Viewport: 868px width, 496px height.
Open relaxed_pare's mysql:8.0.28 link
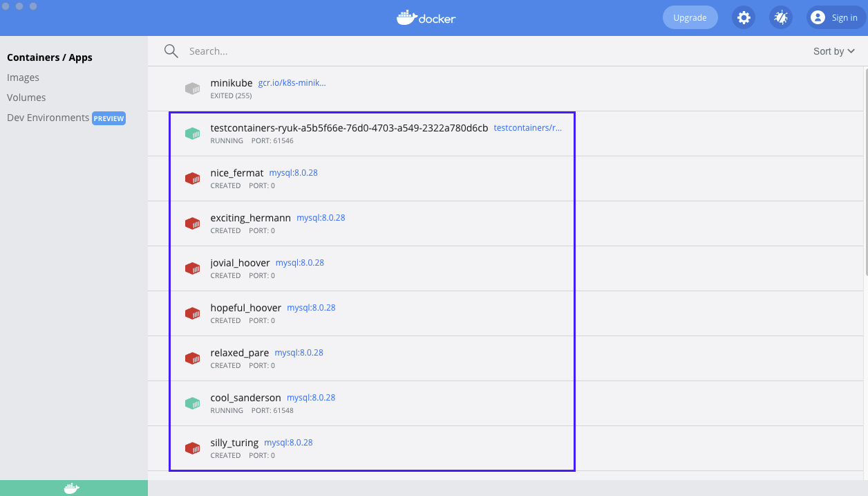299,353
